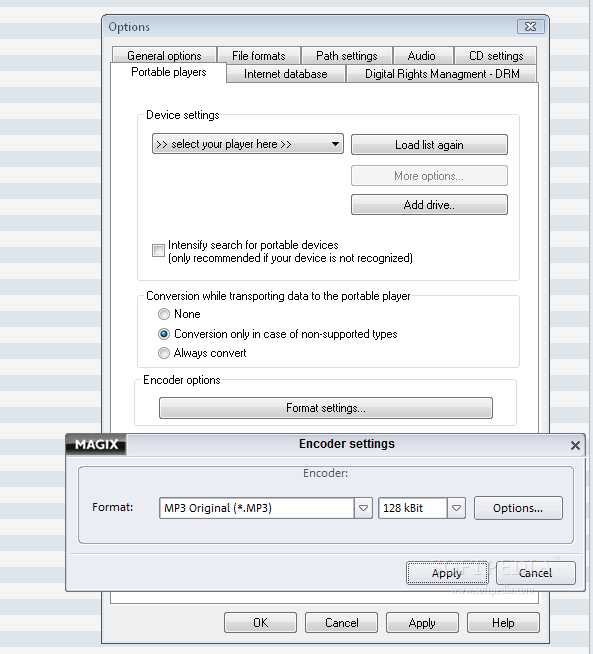Close the Encoder settings dialog
Viewport: 593px width, 654px height.
[575, 445]
